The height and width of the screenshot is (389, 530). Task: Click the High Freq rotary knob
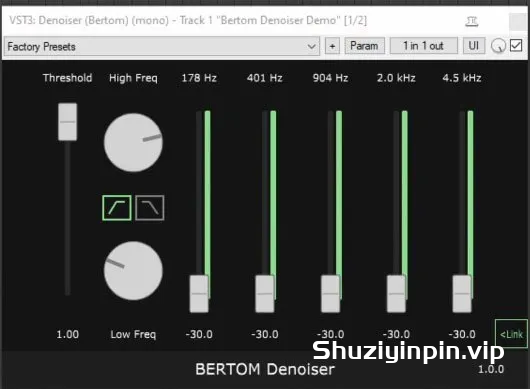pyautogui.click(x=133, y=142)
